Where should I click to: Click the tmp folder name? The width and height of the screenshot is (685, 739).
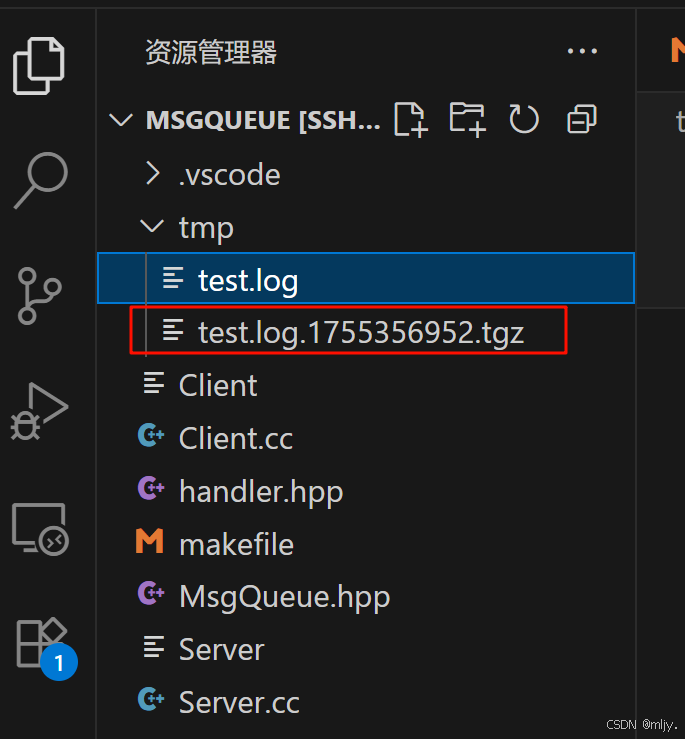(x=206, y=229)
